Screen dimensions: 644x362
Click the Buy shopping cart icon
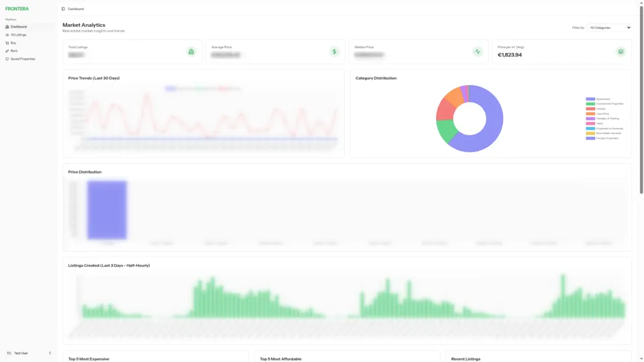[x=7, y=43]
